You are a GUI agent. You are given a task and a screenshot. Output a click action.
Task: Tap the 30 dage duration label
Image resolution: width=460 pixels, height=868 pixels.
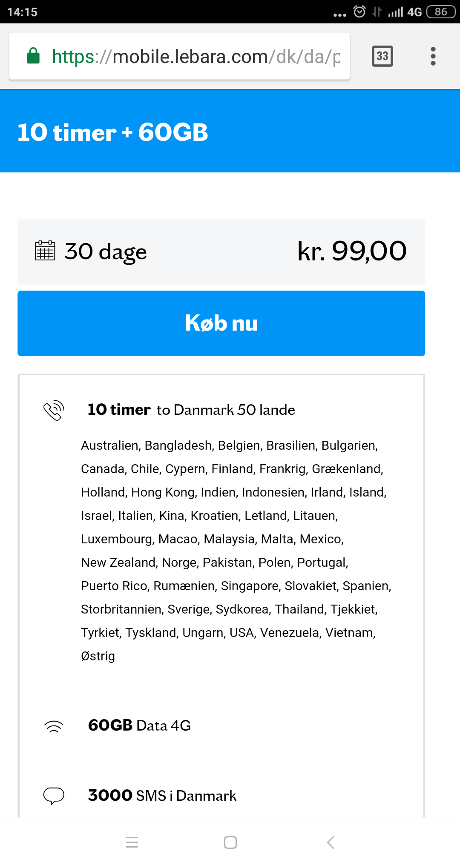point(106,251)
